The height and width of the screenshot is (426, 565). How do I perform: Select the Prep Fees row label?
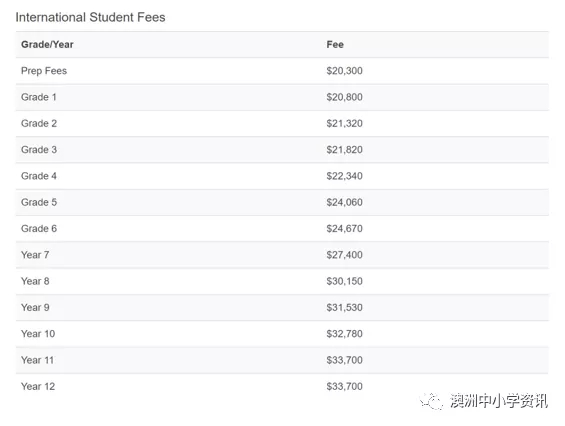click(x=44, y=71)
